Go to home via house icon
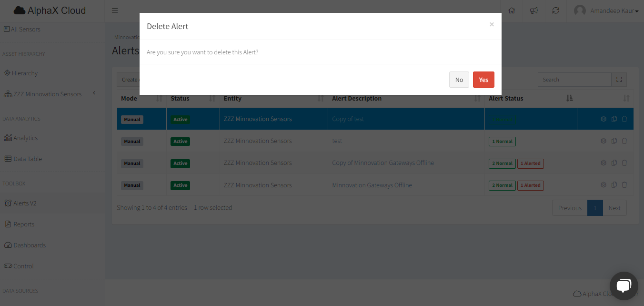644x306 pixels. [512, 10]
